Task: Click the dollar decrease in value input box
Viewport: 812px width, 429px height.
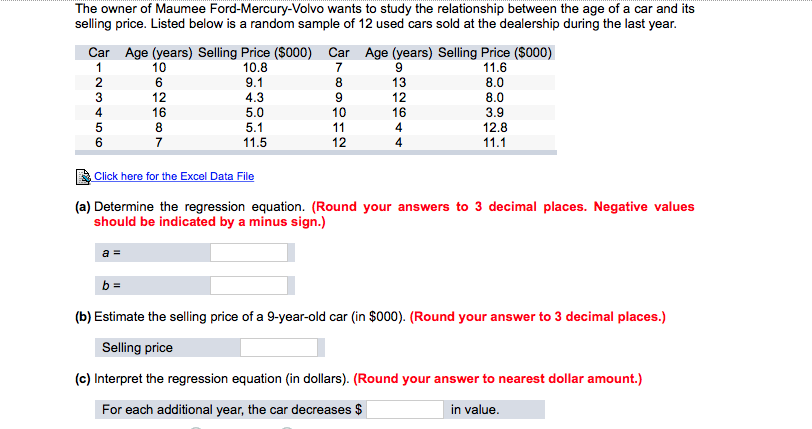Action: [x=404, y=409]
